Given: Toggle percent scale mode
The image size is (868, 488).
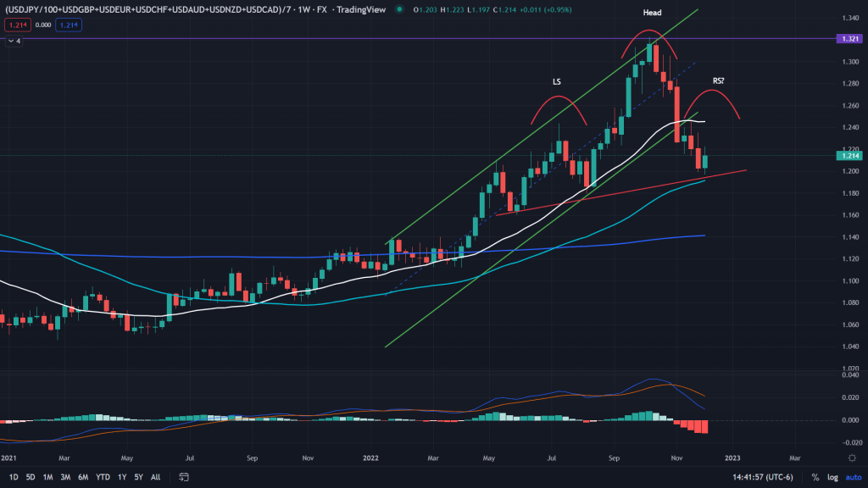Looking at the screenshot, I should tap(815, 477).
